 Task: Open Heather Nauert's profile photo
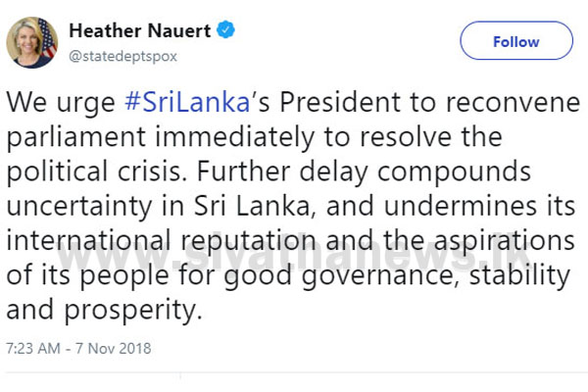(32, 42)
